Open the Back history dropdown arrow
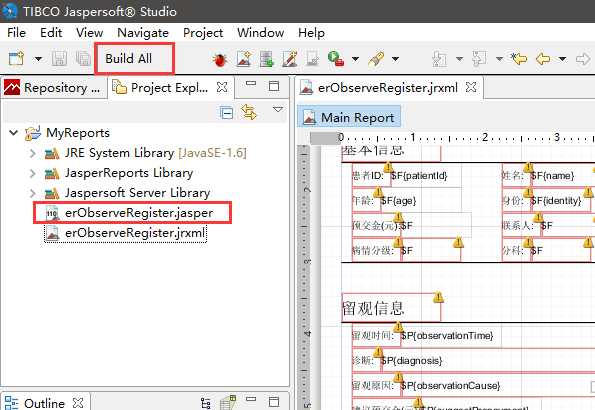Viewport: 595px width, 410px height. 562,59
